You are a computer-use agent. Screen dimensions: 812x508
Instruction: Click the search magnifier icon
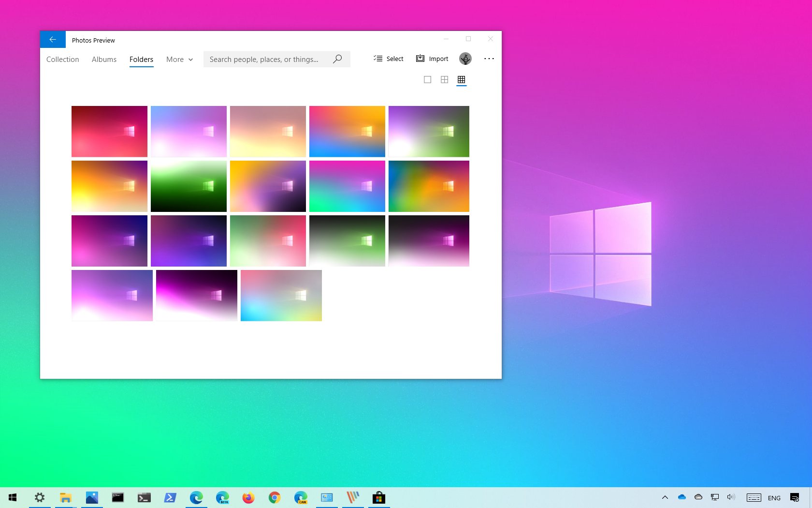pos(337,59)
